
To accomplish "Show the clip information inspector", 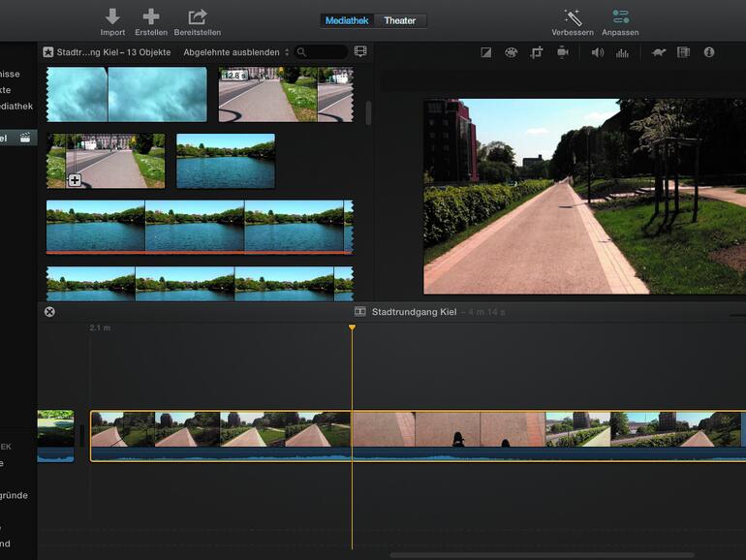I will point(709,52).
